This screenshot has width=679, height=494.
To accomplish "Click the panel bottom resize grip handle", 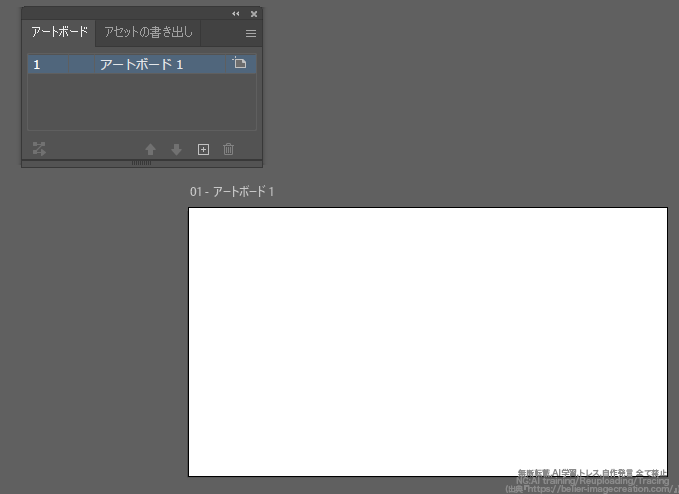I will click(142, 163).
